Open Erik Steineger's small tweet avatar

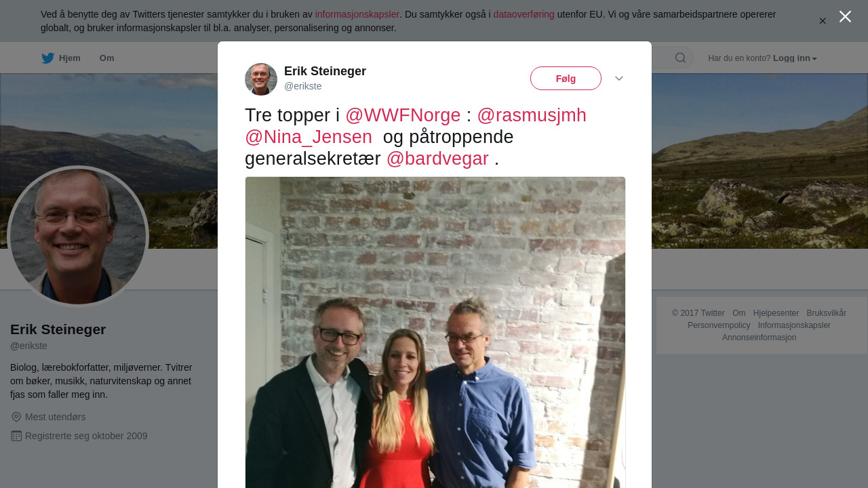coord(261,79)
